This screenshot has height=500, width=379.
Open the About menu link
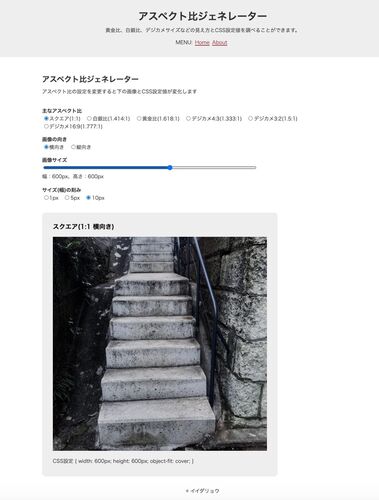220,43
